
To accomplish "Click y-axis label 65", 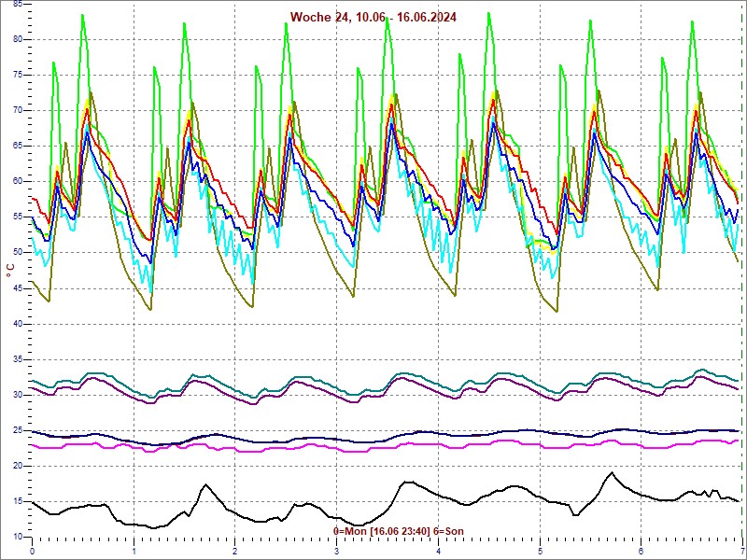I will click(18, 147).
